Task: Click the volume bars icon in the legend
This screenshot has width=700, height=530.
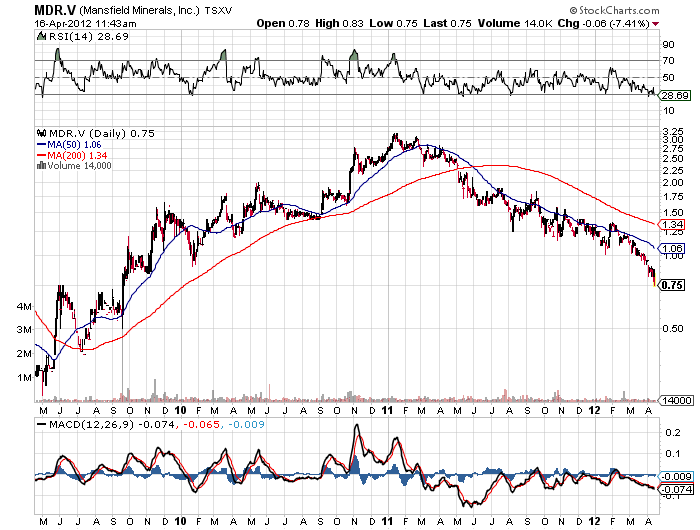Action: click(41, 165)
